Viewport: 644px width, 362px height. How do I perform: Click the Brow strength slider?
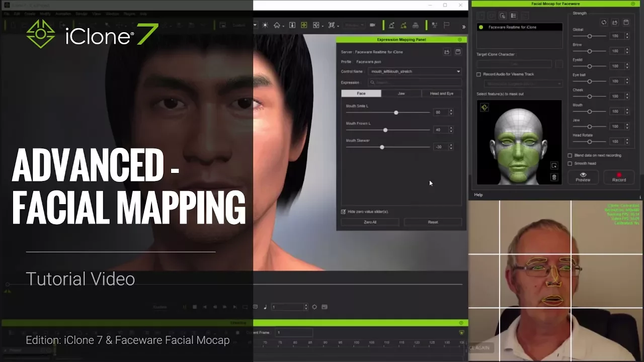590,51
